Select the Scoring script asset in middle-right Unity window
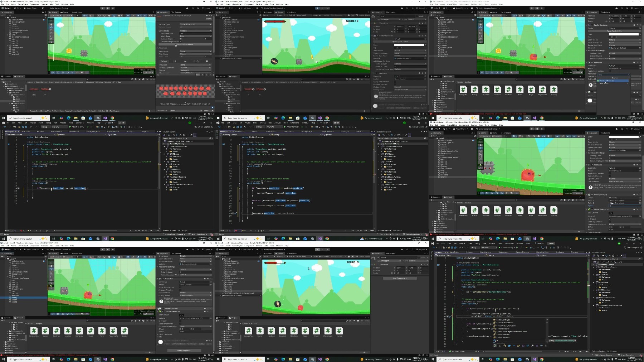 (554, 210)
